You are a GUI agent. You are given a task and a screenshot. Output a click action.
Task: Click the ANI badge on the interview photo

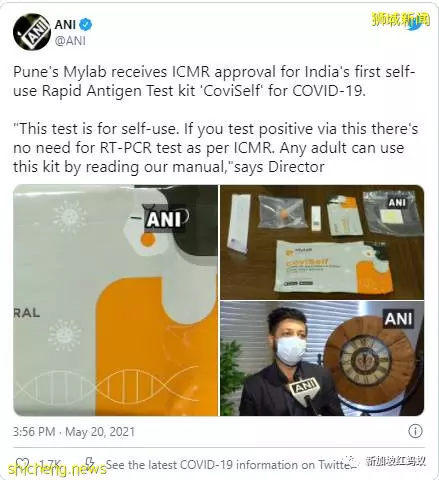tap(399, 319)
